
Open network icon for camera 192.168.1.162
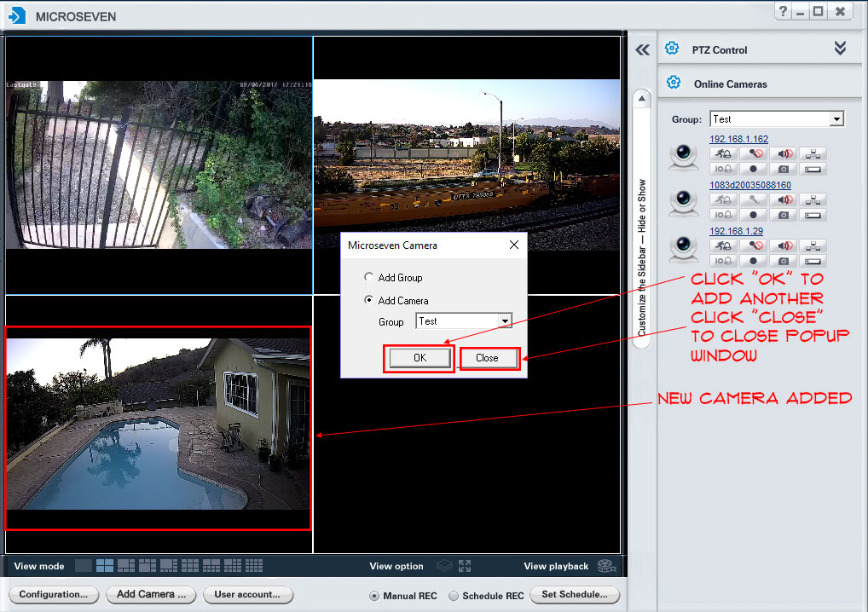(813, 153)
